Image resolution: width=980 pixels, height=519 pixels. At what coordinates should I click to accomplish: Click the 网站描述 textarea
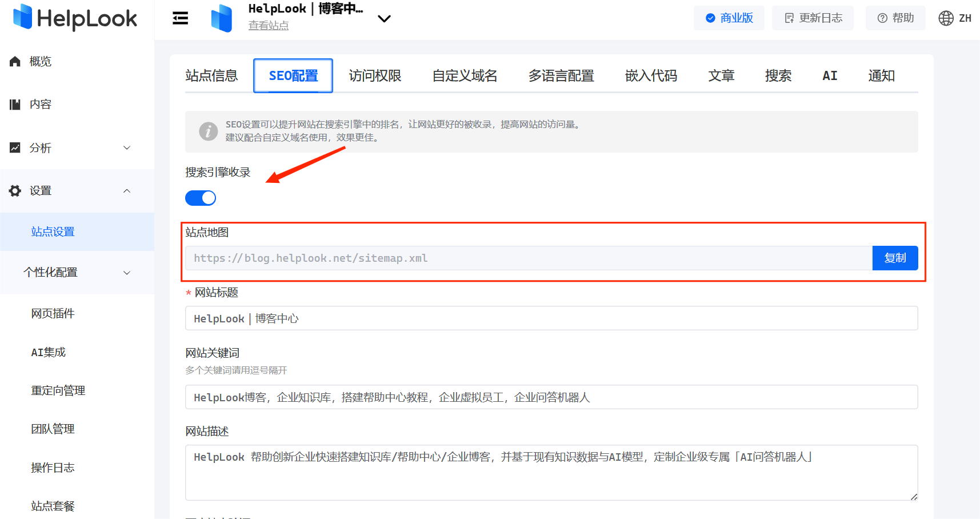pos(551,473)
